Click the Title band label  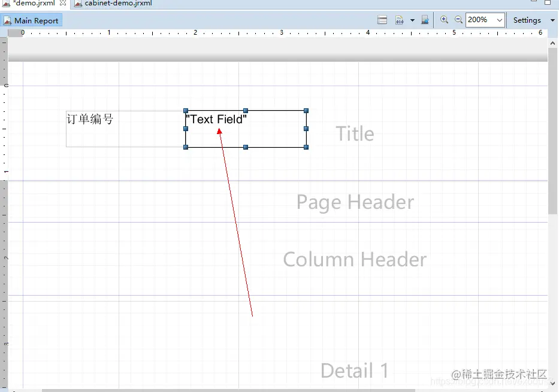(355, 133)
